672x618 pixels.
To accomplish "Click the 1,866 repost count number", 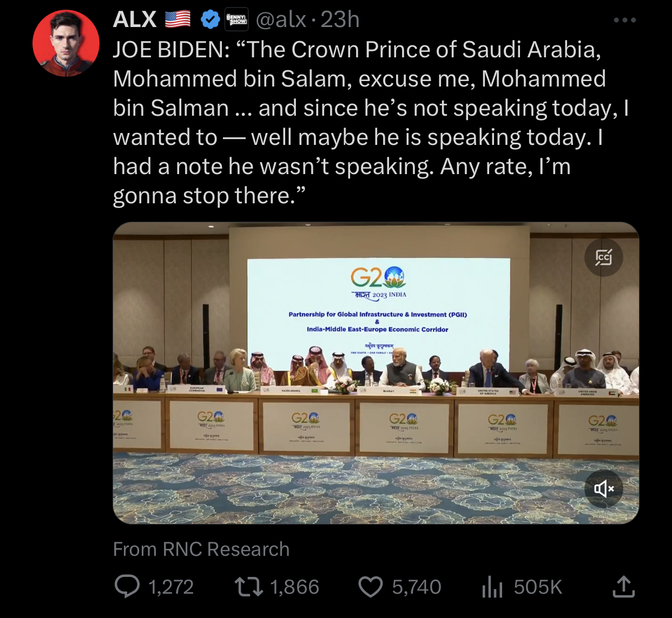I will tap(294, 587).
